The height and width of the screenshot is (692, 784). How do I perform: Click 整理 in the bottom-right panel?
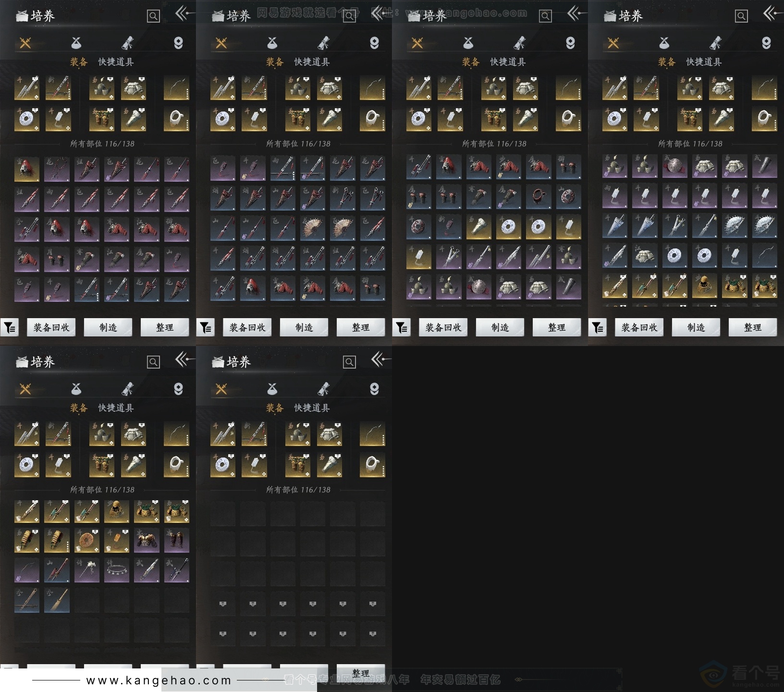361,673
